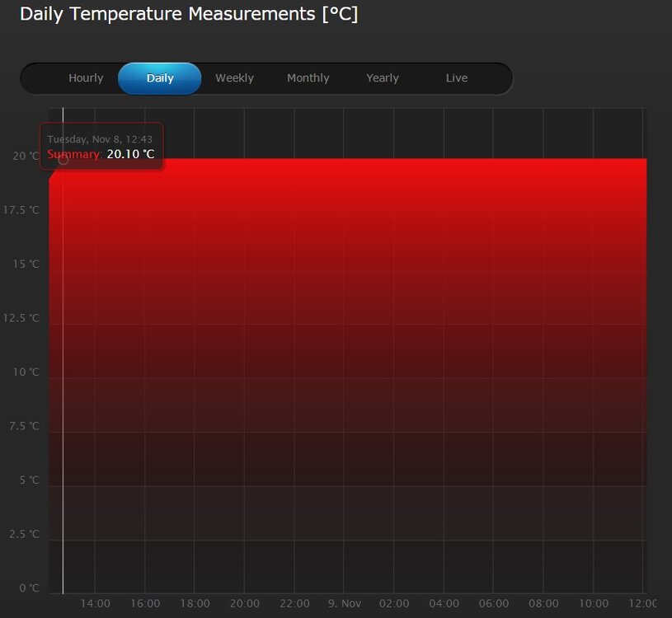Screen dimensions: 672x618
Task: Switch to the Hourly view tab
Action: point(86,78)
